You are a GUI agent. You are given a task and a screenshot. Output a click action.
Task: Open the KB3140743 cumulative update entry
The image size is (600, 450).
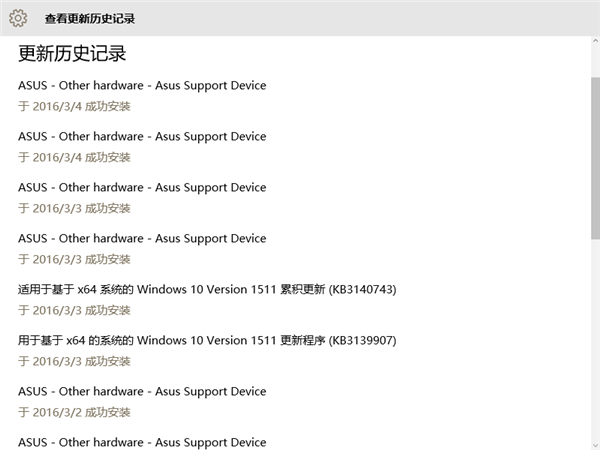pos(207,289)
